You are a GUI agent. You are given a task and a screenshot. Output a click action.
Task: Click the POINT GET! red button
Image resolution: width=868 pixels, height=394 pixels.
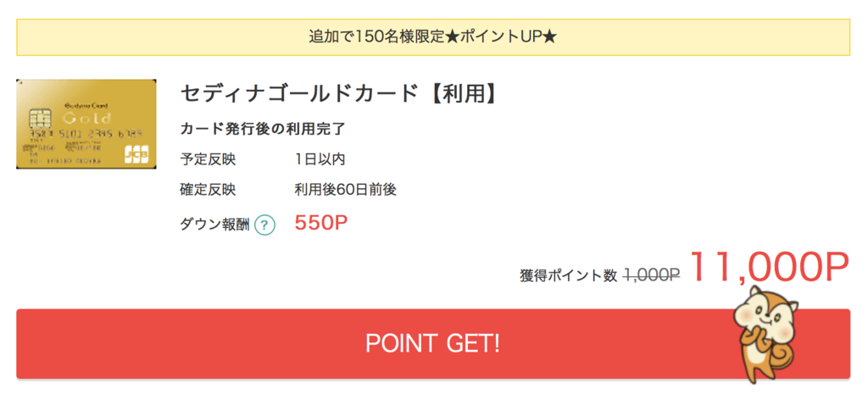tap(433, 344)
